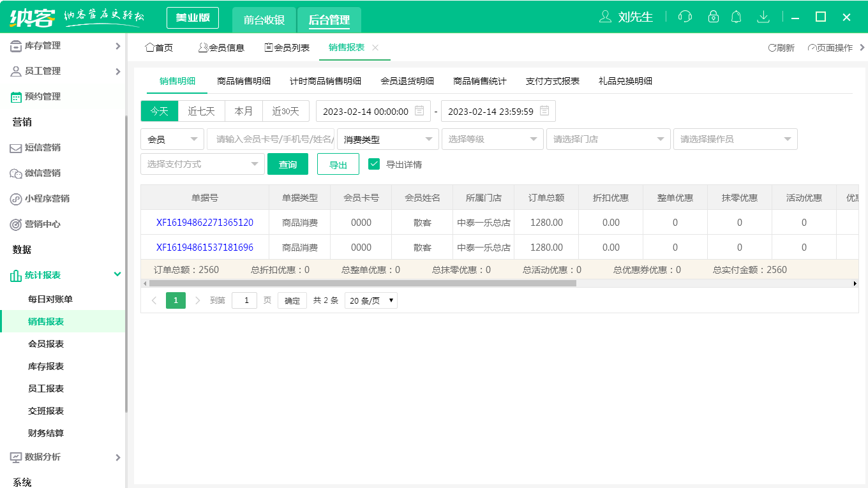Open the 选择支付方式 payment method dropdown
This screenshot has height=488, width=868.
click(202, 163)
